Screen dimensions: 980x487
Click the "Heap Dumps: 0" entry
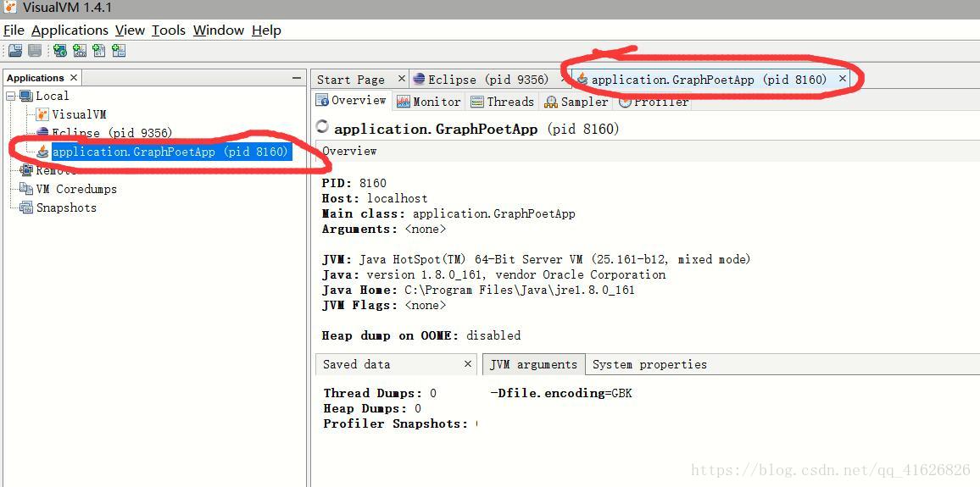click(372, 408)
